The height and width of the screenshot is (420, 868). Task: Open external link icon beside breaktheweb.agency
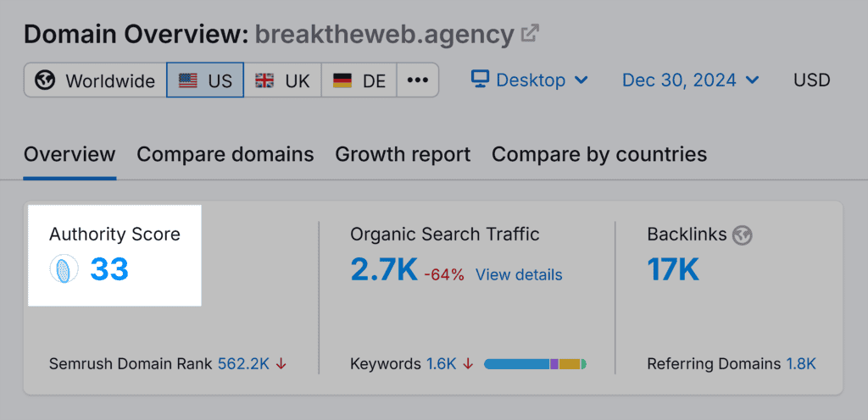[x=530, y=34]
